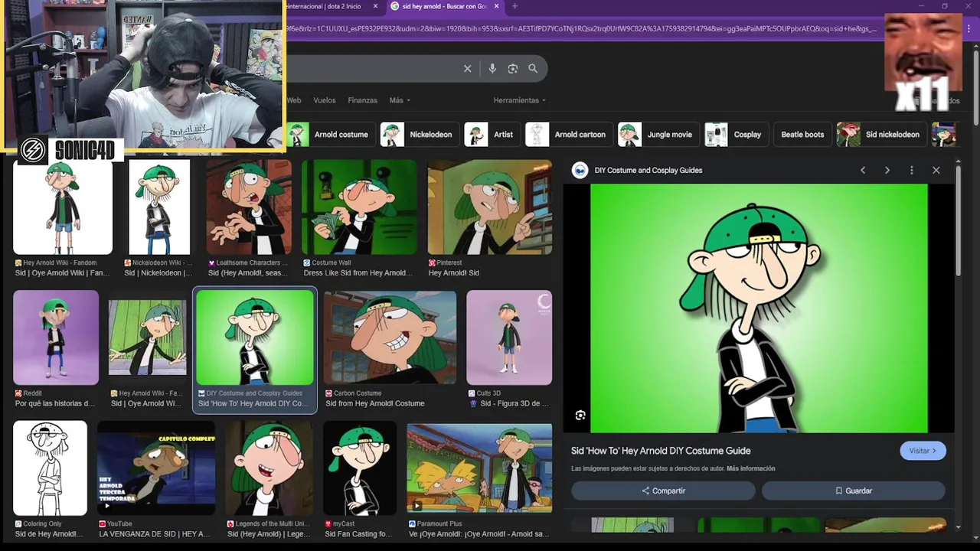Click the Visitar button

[x=923, y=451]
